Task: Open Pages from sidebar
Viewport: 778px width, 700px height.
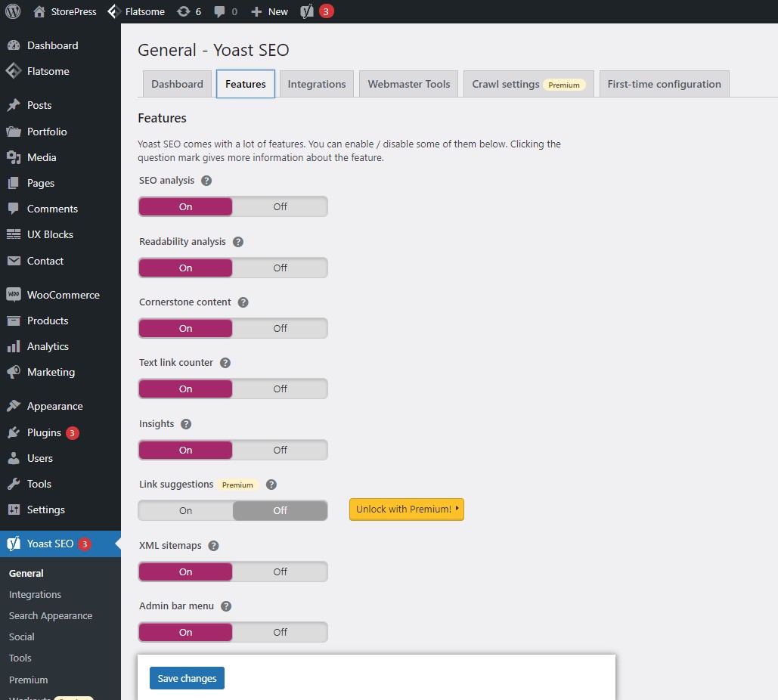Action: click(60, 183)
